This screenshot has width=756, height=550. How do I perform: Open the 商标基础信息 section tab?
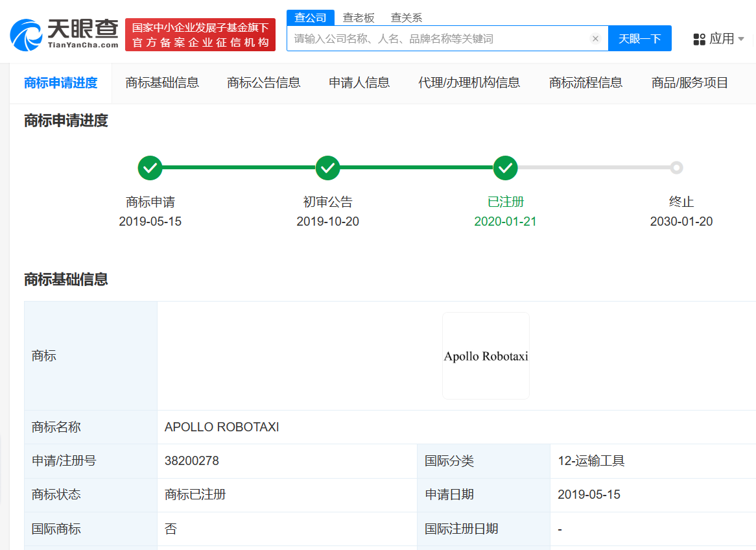pos(162,83)
